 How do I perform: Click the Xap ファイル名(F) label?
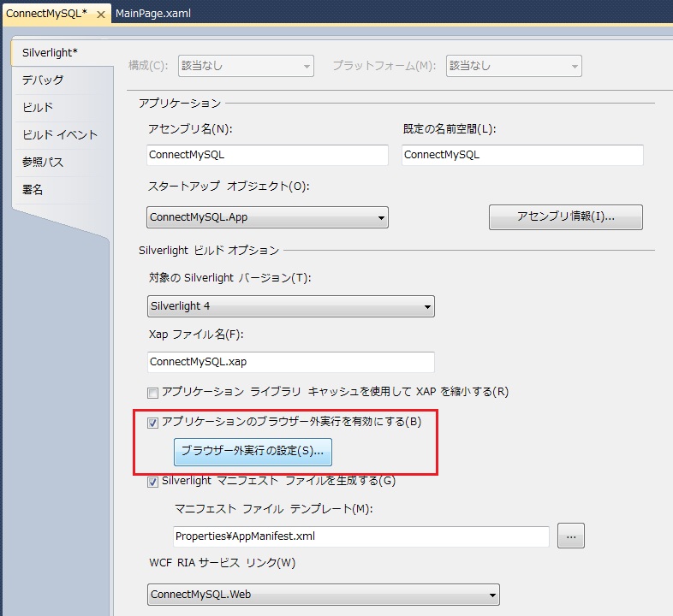tap(196, 335)
